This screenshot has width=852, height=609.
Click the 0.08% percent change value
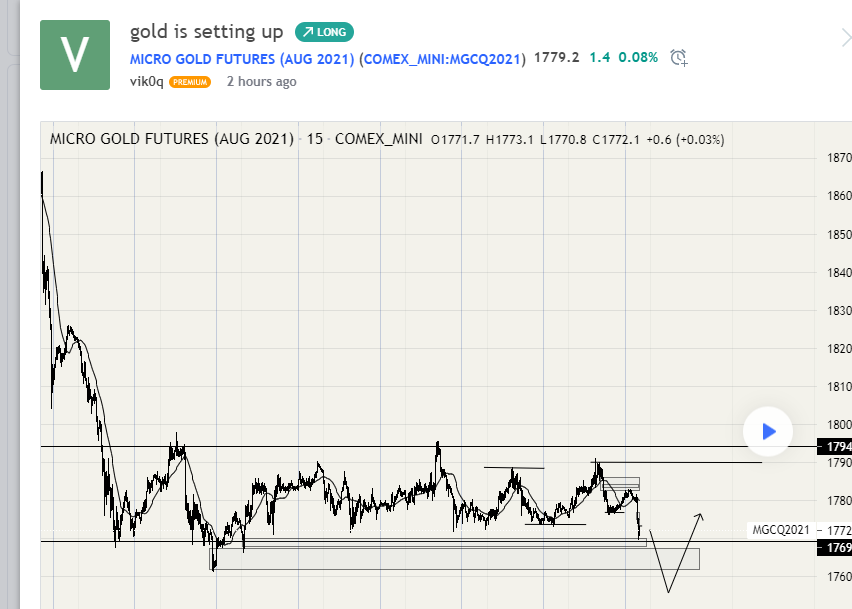pos(638,58)
